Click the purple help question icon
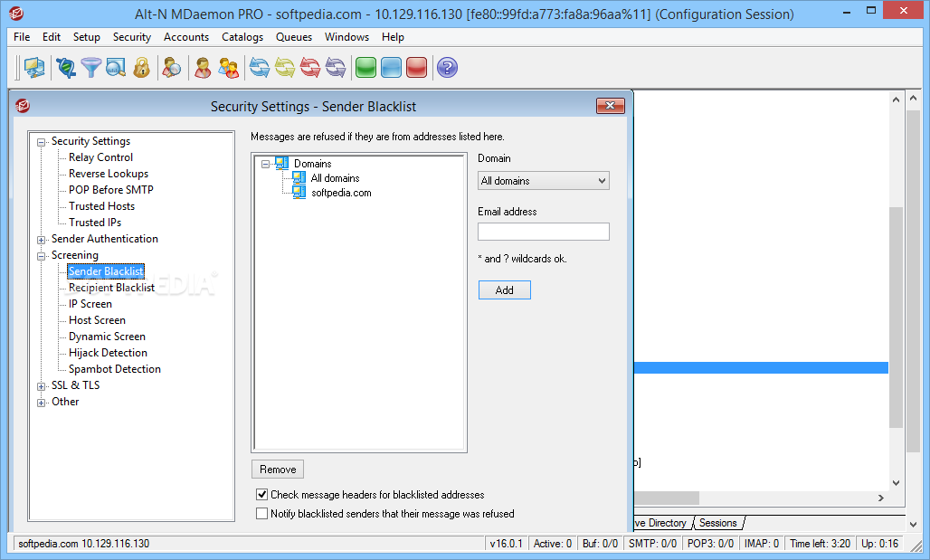The image size is (930, 560). coord(447,68)
